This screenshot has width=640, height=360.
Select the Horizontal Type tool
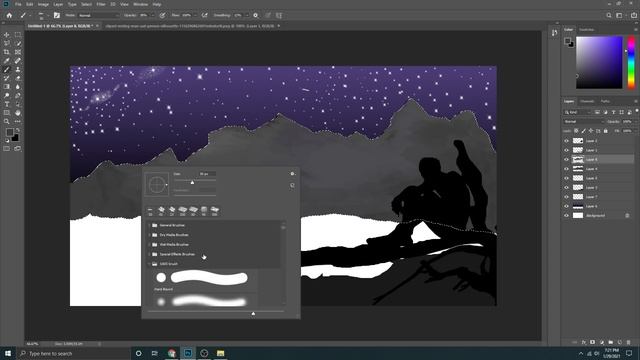[7, 104]
